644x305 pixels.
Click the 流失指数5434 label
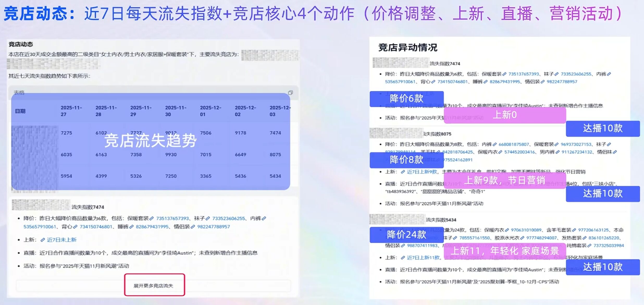[x=441, y=220]
